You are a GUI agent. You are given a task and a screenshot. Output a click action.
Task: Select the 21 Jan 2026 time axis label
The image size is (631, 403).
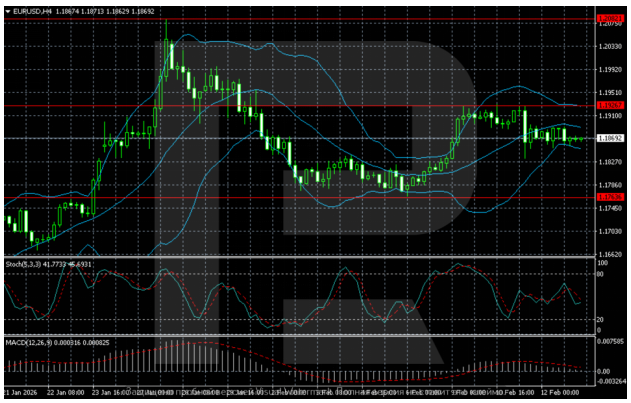[21, 392]
